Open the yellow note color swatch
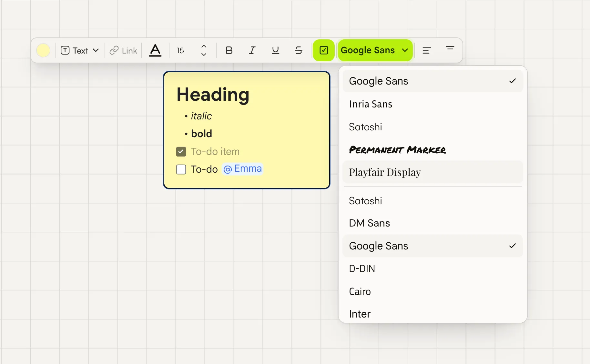 pyautogui.click(x=43, y=50)
